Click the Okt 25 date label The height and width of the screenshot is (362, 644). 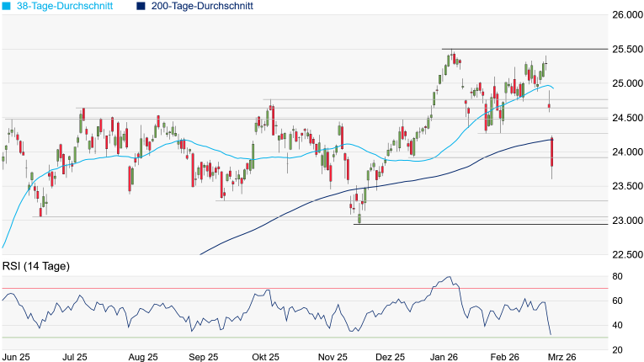pos(268,356)
